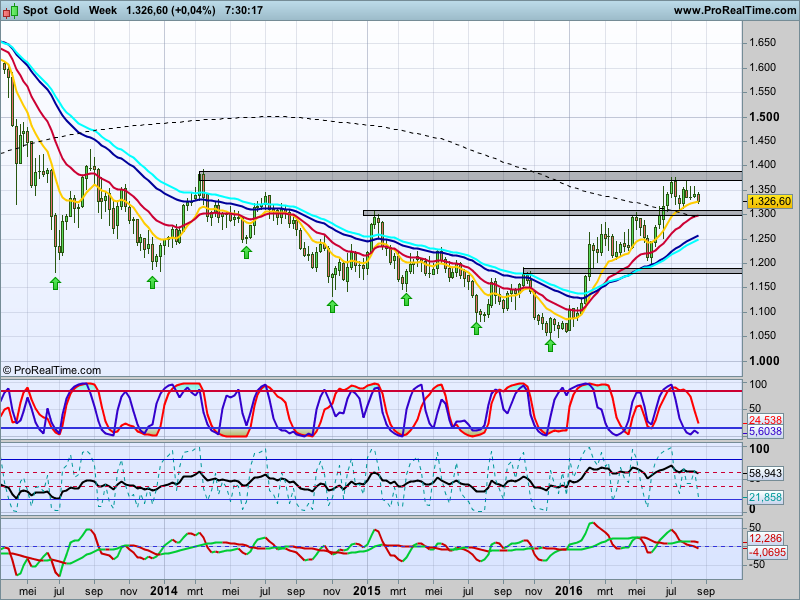Viewport: 800px width, 600px height.
Task: Click the mrt label right after 2016
Action: [x=606, y=591]
